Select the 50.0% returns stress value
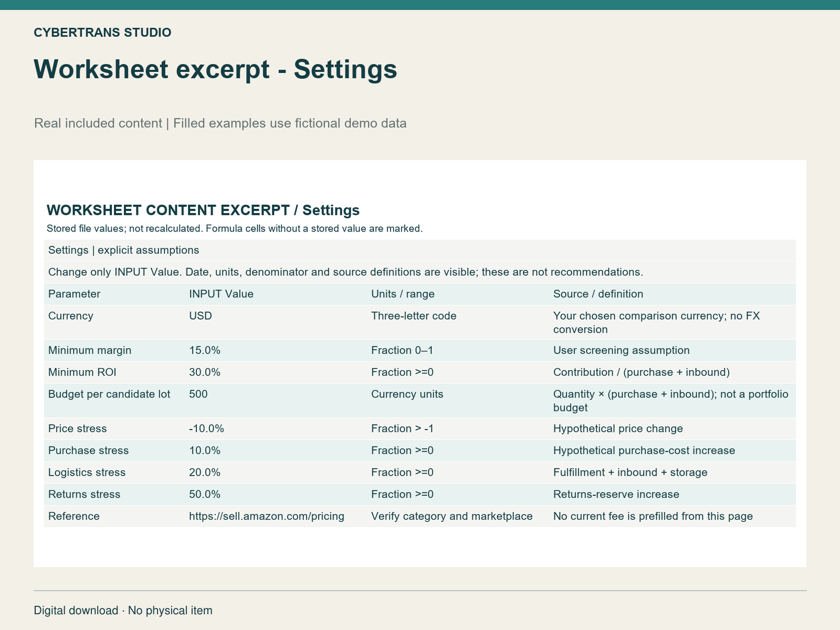Image resolution: width=840 pixels, height=630 pixels. tap(205, 495)
